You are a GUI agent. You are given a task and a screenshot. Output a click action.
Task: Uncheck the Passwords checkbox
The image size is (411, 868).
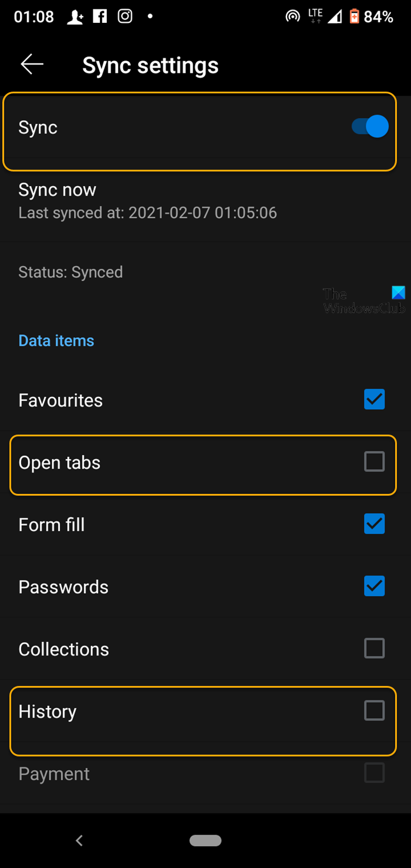tap(374, 586)
